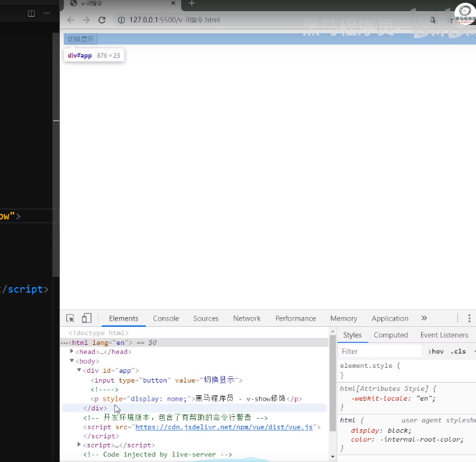
Task: Open the Memory tab
Action: click(x=344, y=318)
